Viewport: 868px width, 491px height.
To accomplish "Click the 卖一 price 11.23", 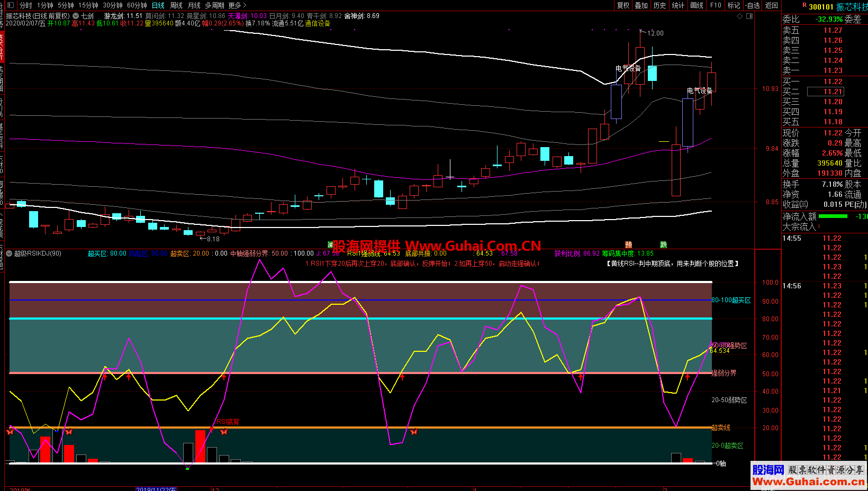I will pos(833,70).
